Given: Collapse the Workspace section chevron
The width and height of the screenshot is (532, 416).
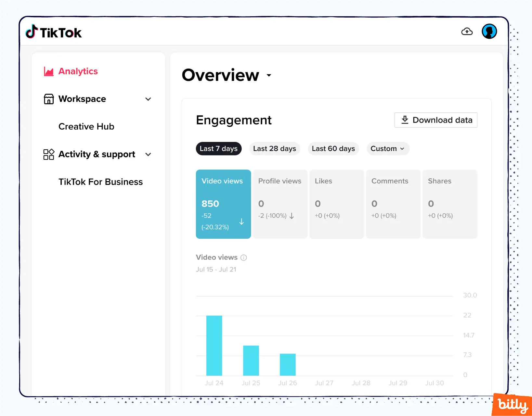Looking at the screenshot, I should 148,99.
